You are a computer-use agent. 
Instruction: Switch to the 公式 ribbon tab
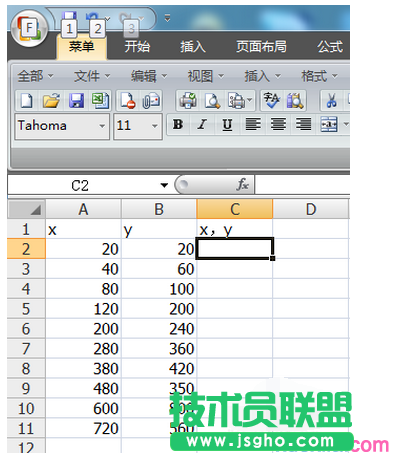click(330, 46)
